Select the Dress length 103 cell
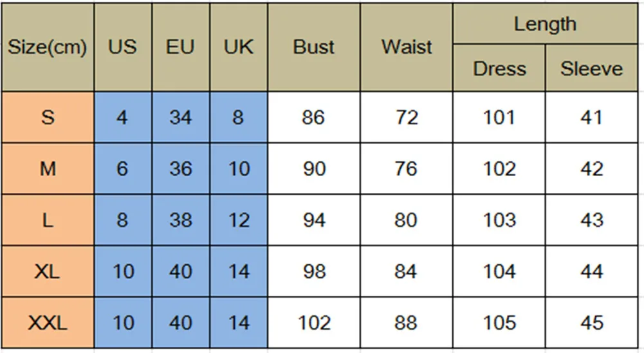This screenshot has width=644, height=353. click(x=499, y=220)
